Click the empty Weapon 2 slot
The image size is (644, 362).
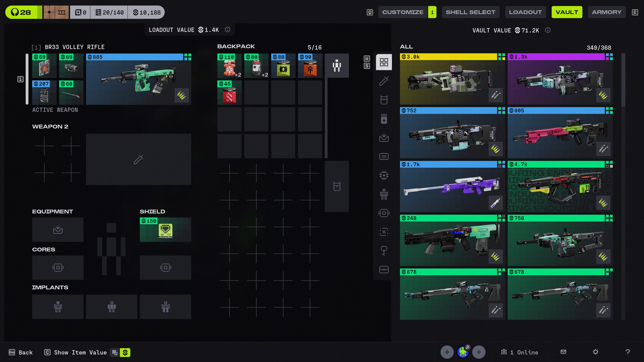[138, 159]
